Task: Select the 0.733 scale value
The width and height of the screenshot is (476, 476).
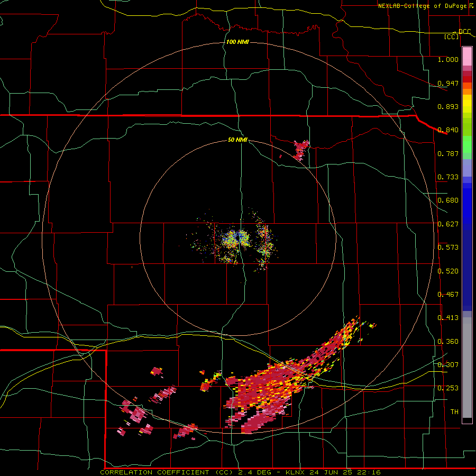Action: click(448, 177)
